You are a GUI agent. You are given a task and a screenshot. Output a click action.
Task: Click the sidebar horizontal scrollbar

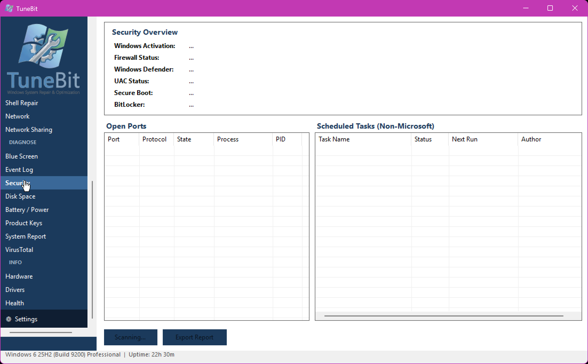click(41, 333)
